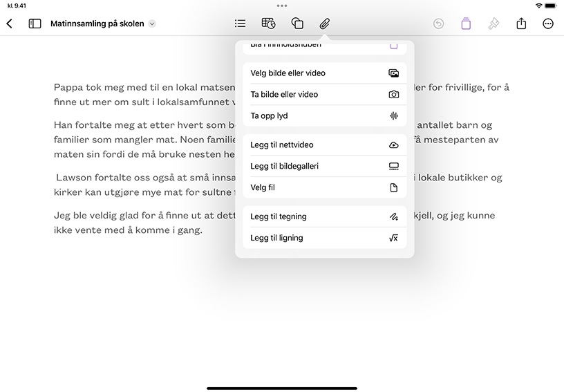The width and height of the screenshot is (564, 392).
Task: Click the square root equation icon
Action: (393, 238)
